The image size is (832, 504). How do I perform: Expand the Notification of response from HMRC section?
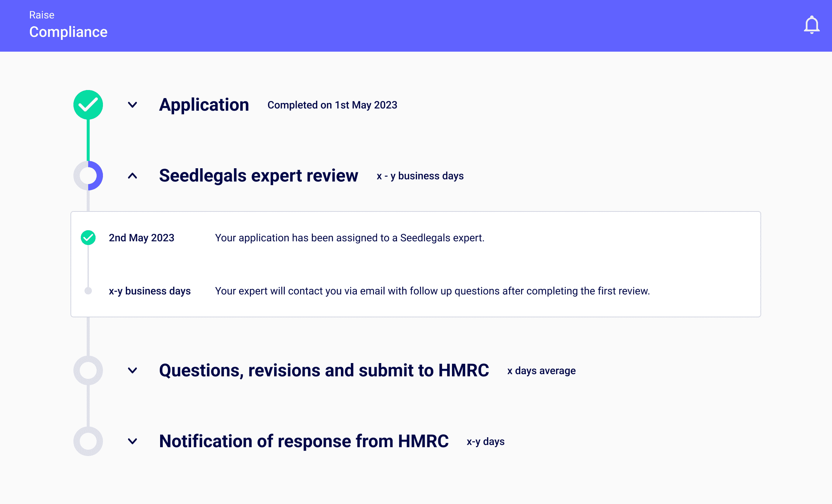132,441
